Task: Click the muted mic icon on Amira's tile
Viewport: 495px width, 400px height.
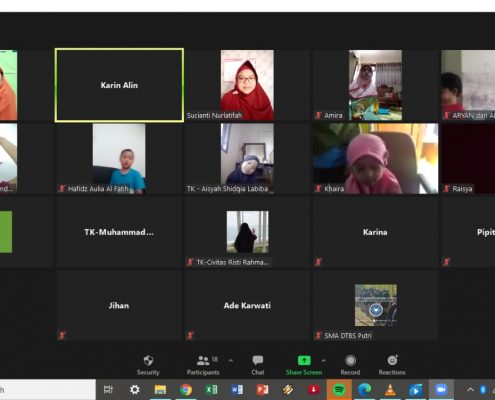Action: pos(318,115)
